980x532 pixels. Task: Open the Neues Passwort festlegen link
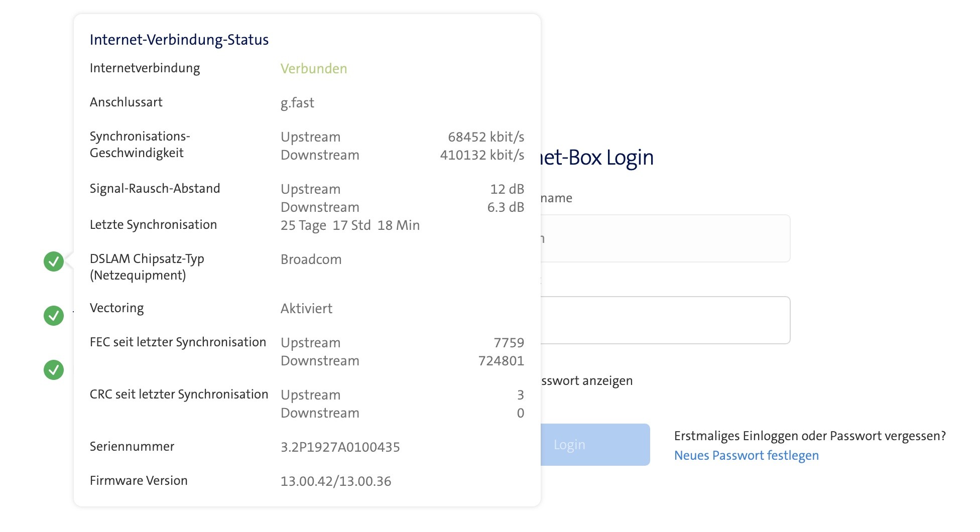[746, 455]
